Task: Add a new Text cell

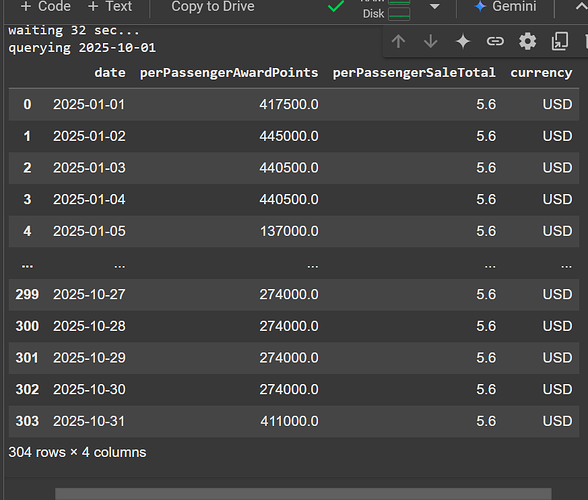Action: pyautogui.click(x=110, y=6)
